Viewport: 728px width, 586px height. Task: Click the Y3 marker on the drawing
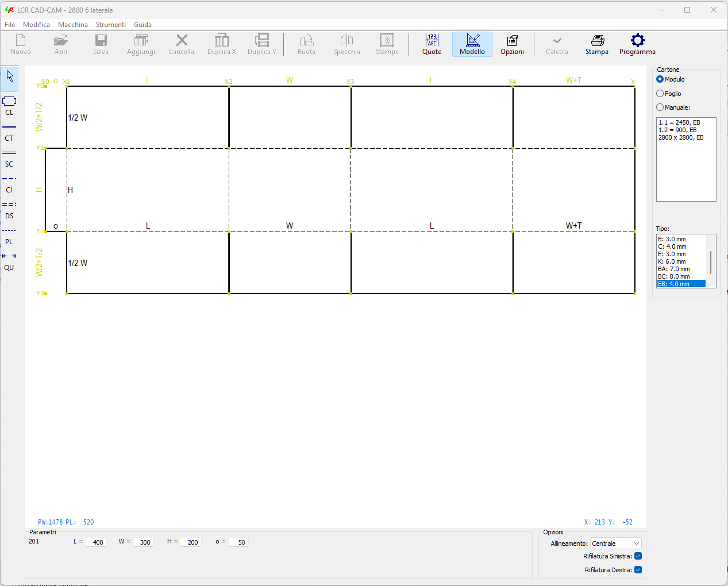pos(41,294)
